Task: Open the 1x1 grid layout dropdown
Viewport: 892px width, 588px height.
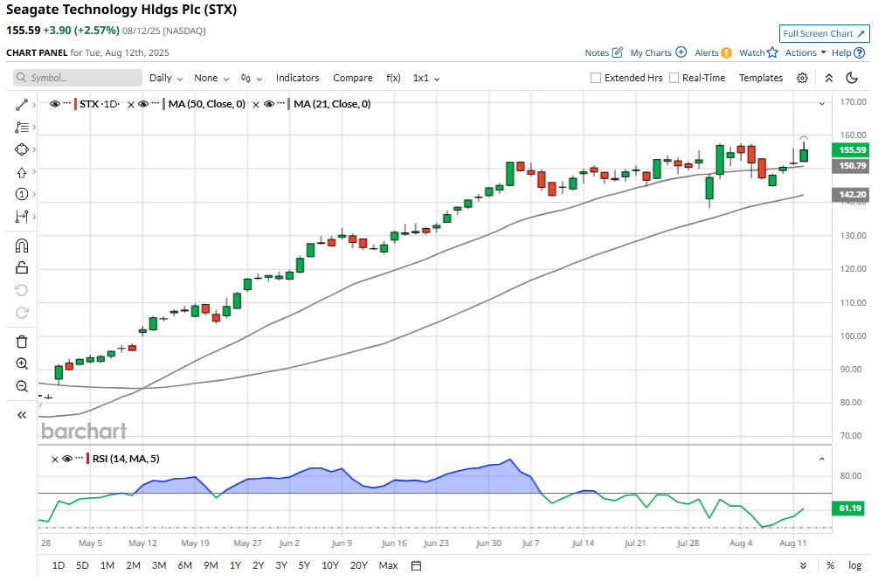Action: (x=426, y=78)
